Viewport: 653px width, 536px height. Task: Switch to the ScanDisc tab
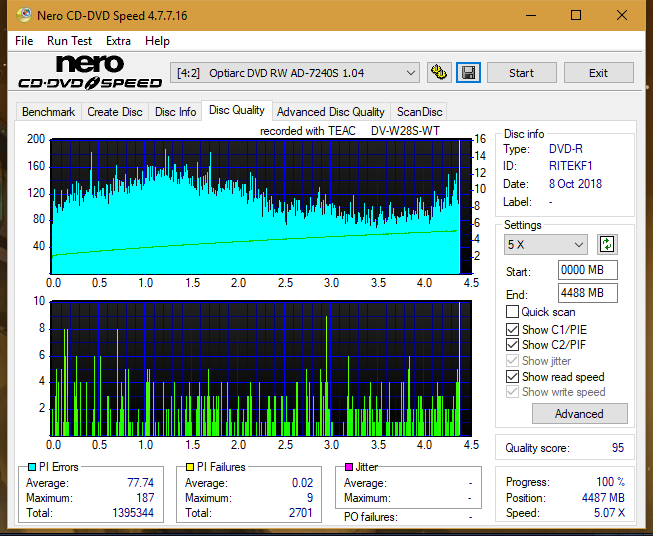pyautogui.click(x=419, y=112)
